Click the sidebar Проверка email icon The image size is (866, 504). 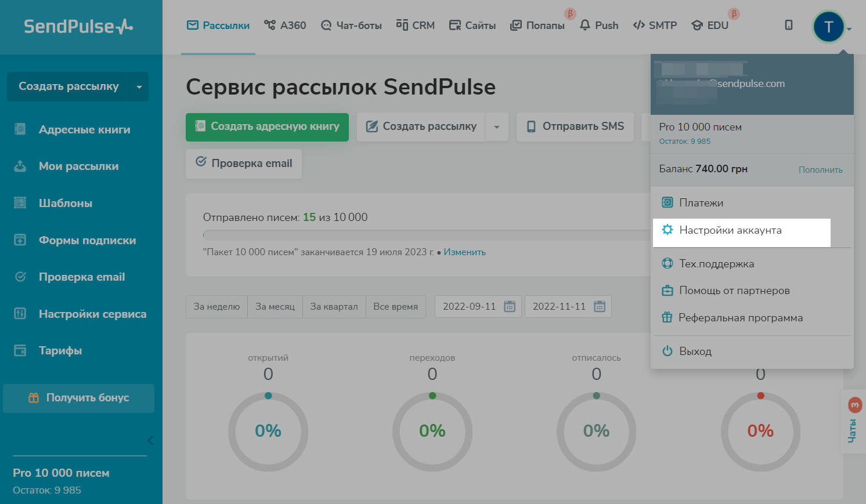pos(20,277)
